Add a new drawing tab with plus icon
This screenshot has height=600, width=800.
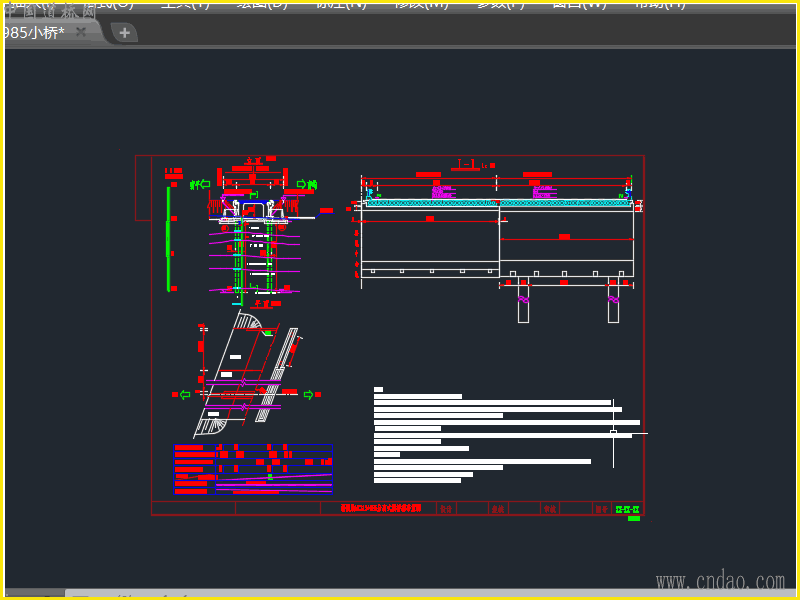[x=124, y=32]
